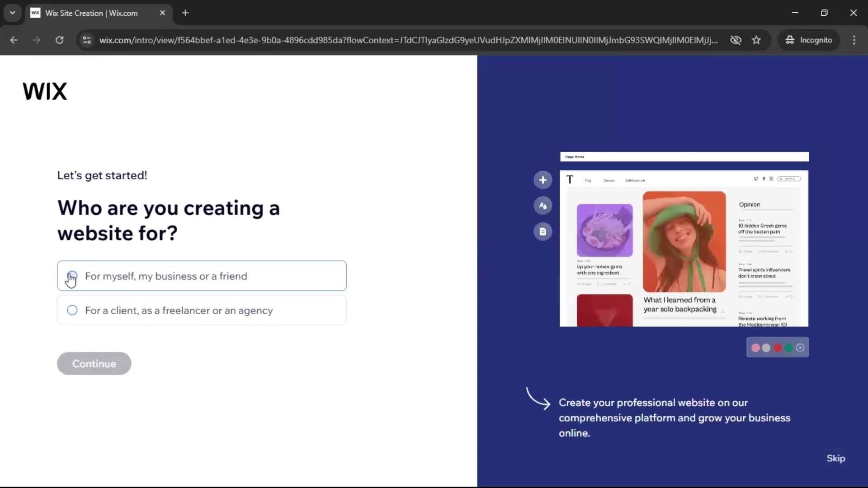Pick the green color swatch
868x488 pixels.
tap(789, 348)
